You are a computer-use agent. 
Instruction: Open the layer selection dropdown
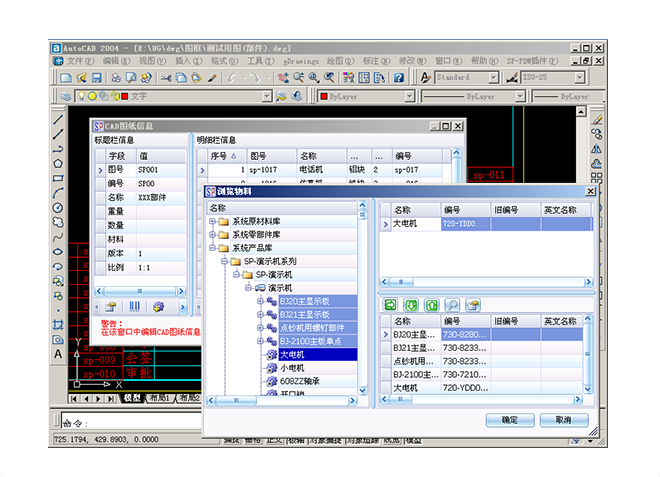(267, 97)
